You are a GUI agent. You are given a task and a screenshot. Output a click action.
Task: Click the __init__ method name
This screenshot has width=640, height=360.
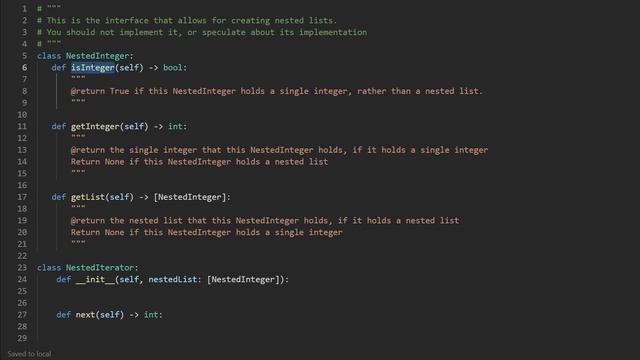click(95, 280)
